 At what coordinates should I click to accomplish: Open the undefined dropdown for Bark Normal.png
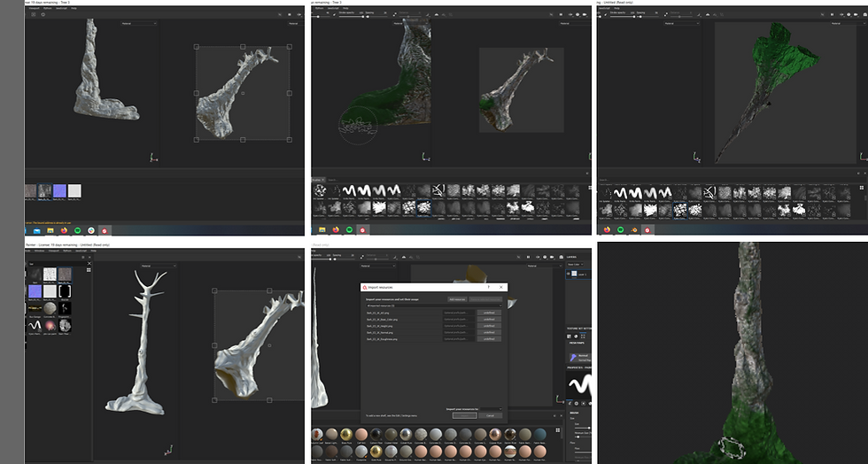(x=489, y=332)
